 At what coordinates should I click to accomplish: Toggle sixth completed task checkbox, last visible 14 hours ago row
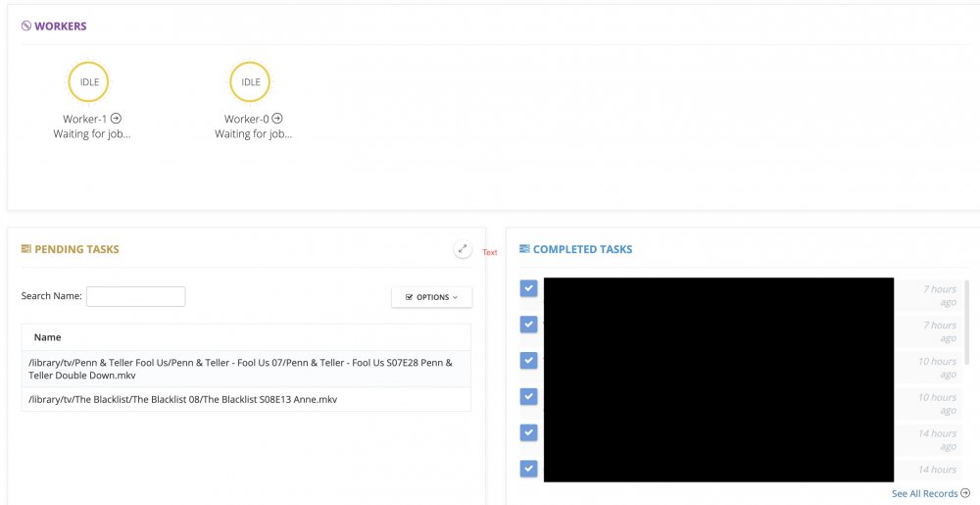[x=529, y=469]
